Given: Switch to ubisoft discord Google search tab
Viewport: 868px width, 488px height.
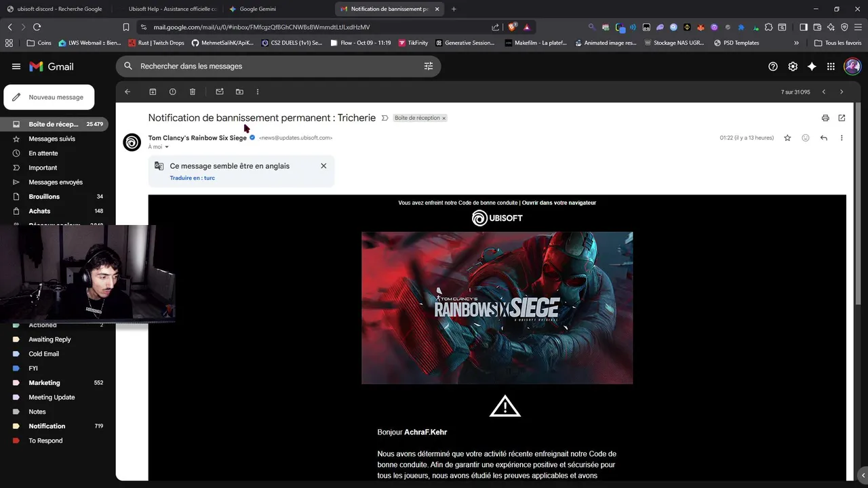Looking at the screenshot, I should click(x=56, y=9).
